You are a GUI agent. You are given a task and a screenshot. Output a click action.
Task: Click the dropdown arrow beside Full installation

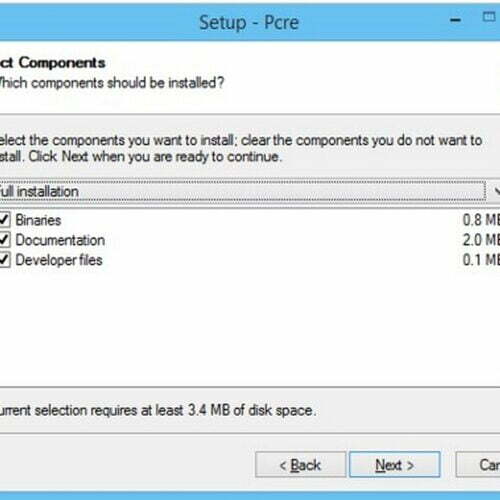pyautogui.click(x=495, y=191)
